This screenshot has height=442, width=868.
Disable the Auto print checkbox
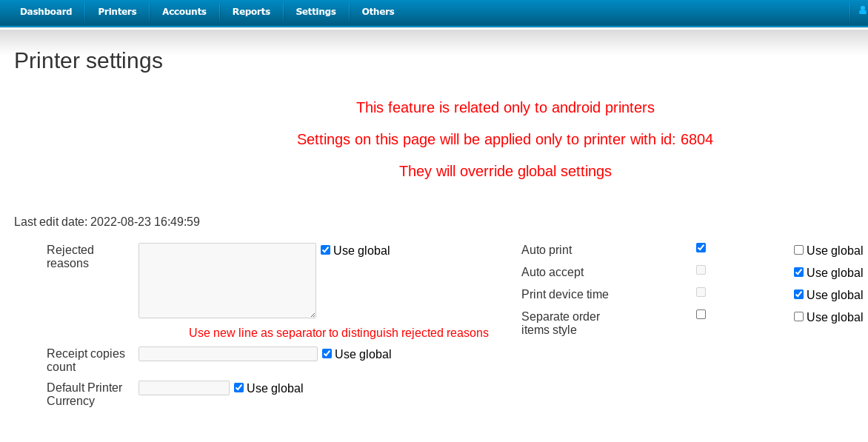point(701,248)
